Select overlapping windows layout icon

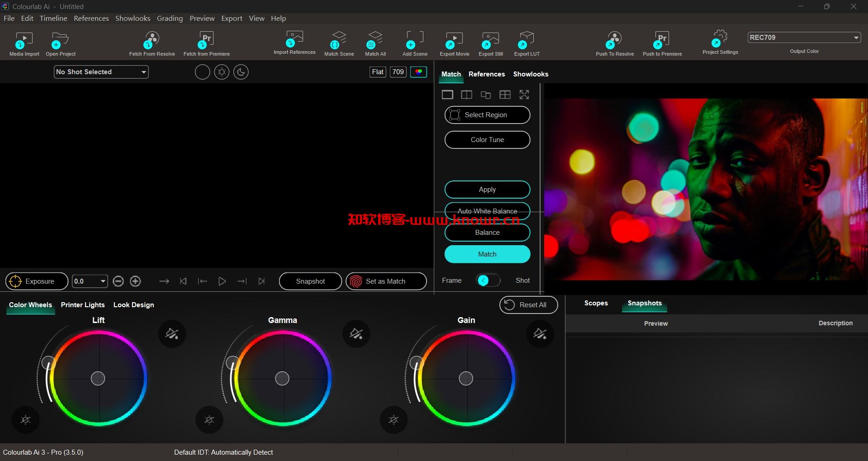pos(486,95)
